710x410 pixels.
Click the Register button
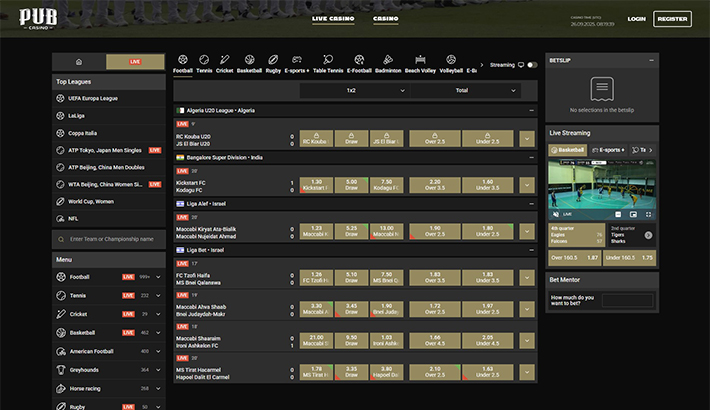(x=672, y=19)
